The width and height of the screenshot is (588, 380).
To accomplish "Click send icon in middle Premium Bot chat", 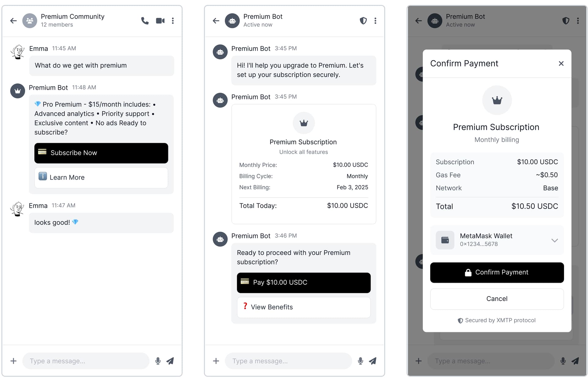I will (x=373, y=361).
